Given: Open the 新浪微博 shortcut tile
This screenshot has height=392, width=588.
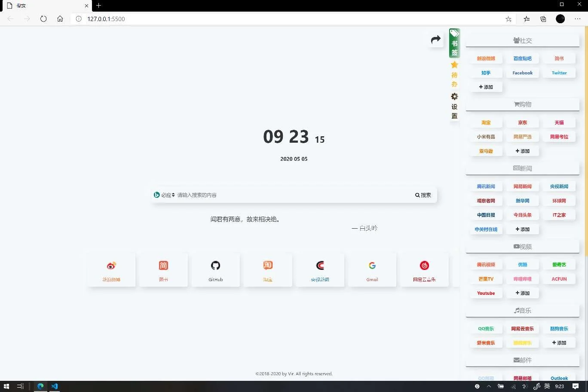Looking at the screenshot, I should (x=111, y=270).
